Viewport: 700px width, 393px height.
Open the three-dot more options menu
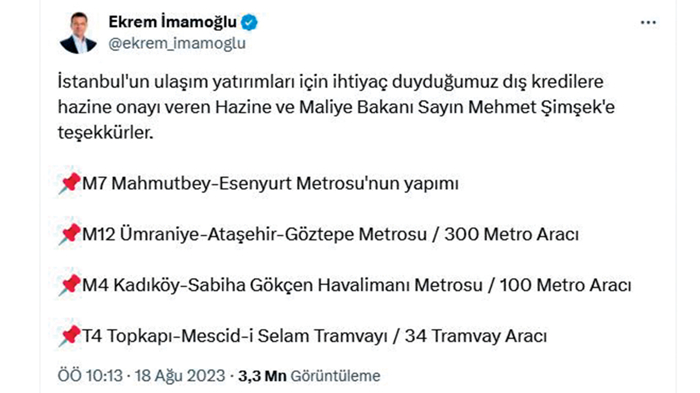pyautogui.click(x=648, y=22)
